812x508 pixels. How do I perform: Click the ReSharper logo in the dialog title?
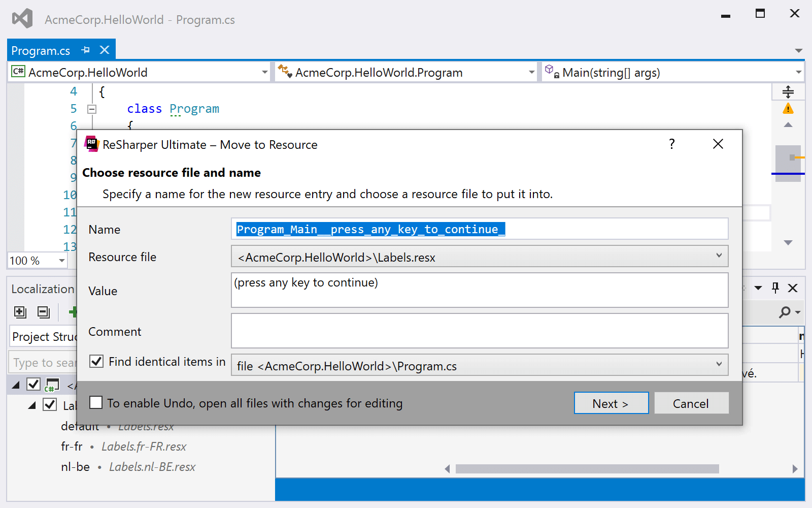[x=91, y=144]
